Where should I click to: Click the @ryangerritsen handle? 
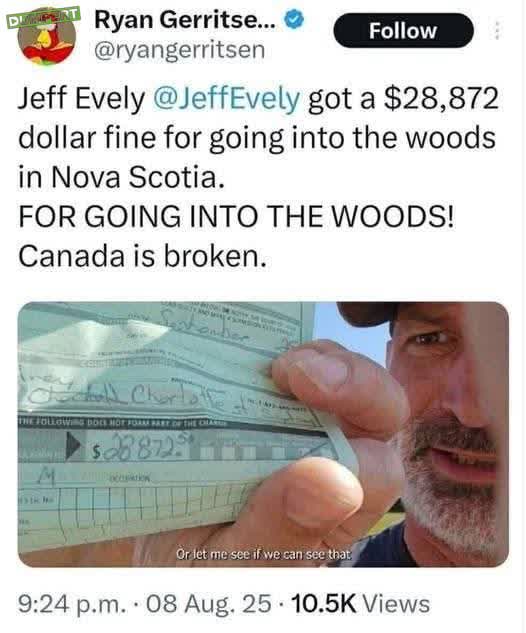[180, 50]
